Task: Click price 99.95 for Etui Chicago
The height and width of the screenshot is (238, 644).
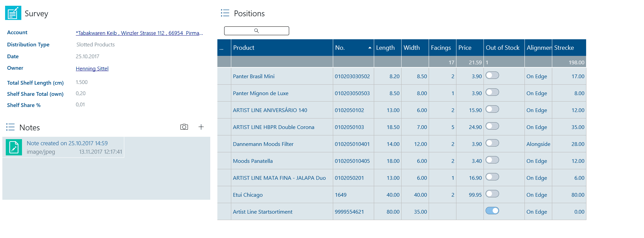Action: pos(475,195)
